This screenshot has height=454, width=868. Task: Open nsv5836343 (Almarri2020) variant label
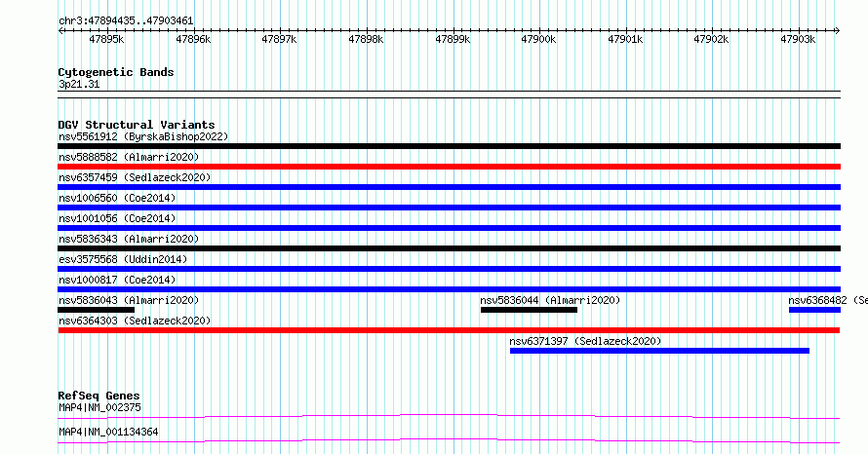pos(129,239)
